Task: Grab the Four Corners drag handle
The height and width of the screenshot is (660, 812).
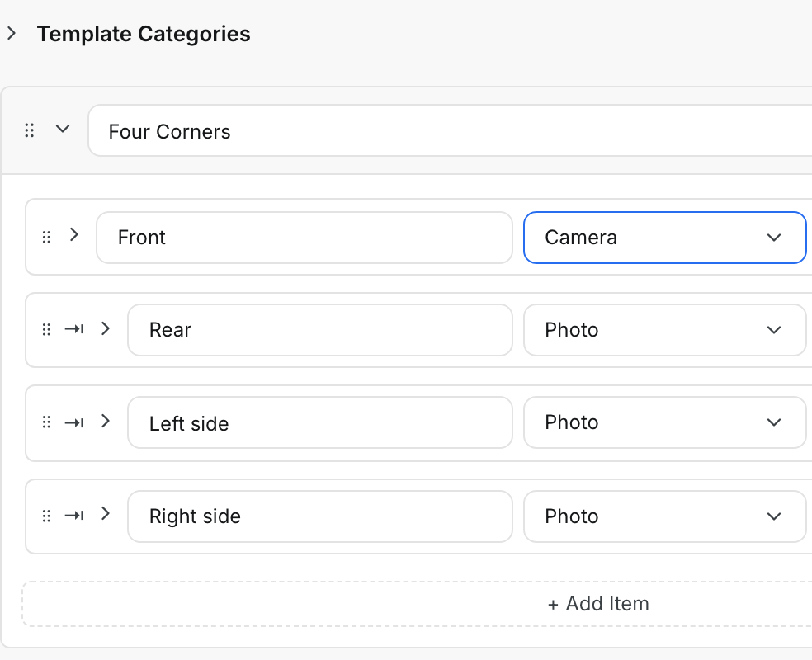Action: pyautogui.click(x=30, y=130)
